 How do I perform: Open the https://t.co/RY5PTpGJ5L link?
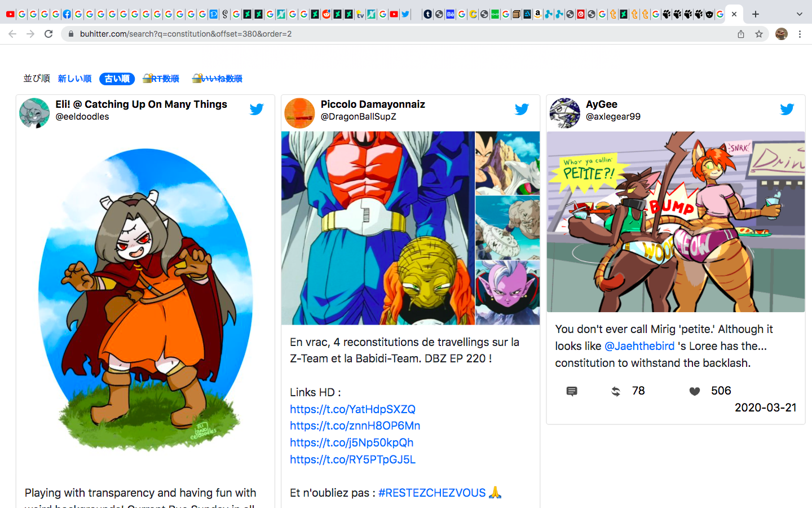tap(352, 459)
